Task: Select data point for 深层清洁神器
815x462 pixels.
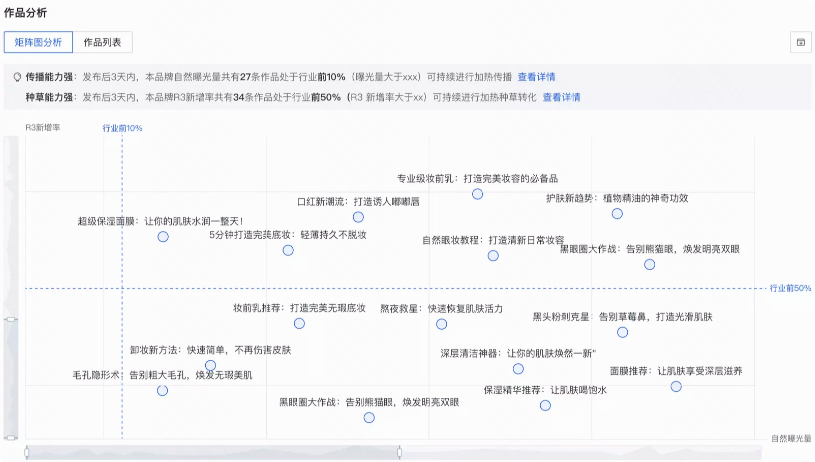Action: [518, 369]
